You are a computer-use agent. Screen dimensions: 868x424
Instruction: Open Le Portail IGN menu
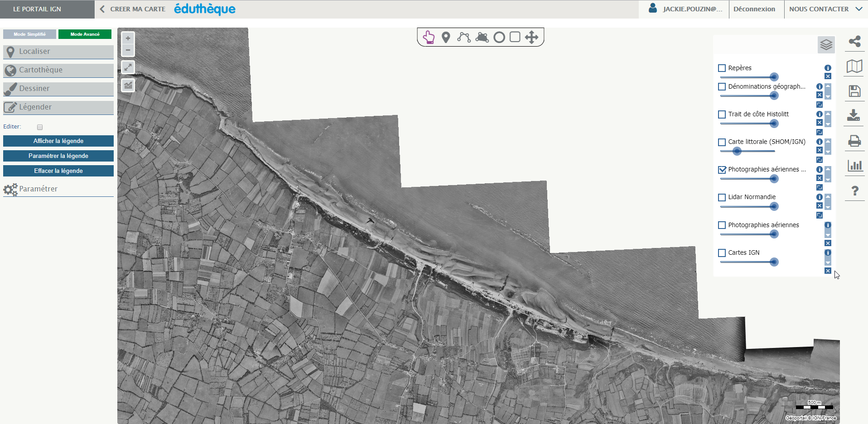tap(37, 9)
